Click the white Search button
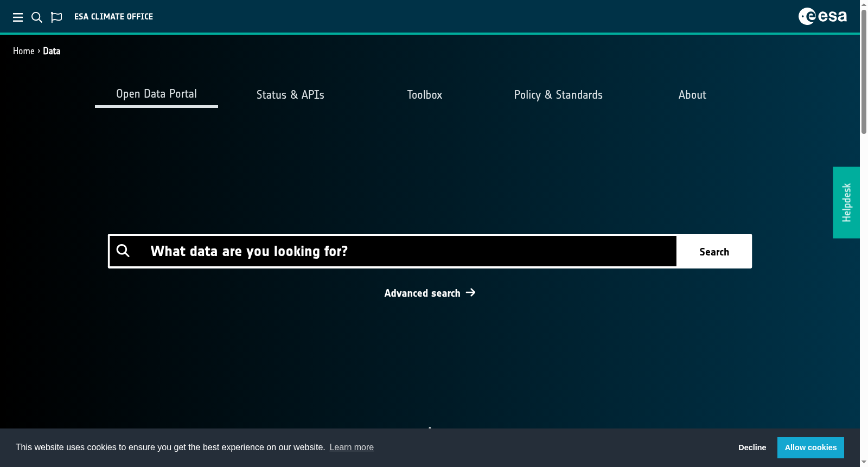868x467 pixels. 714,251
